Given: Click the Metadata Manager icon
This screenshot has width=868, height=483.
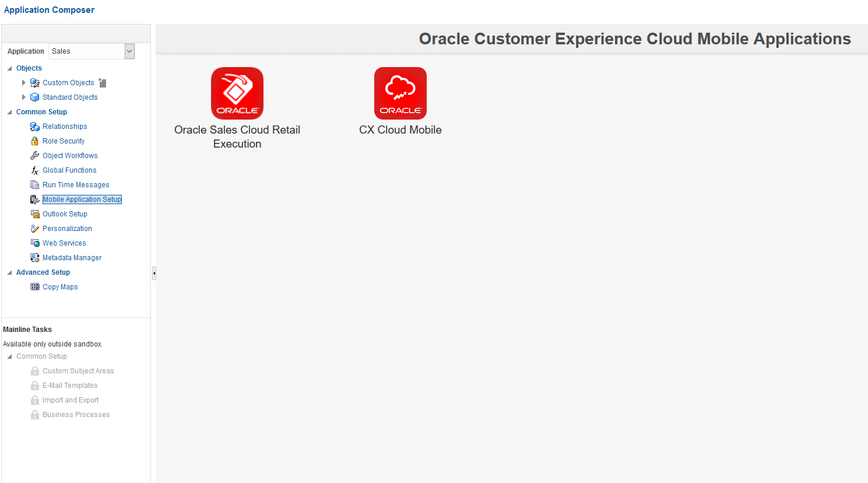Looking at the screenshot, I should tap(35, 258).
